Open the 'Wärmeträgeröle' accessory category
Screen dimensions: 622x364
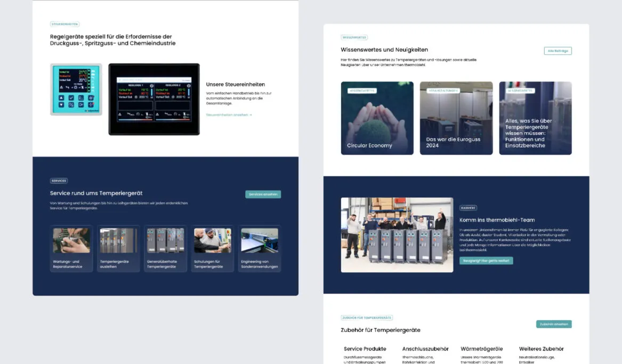[x=481, y=349]
